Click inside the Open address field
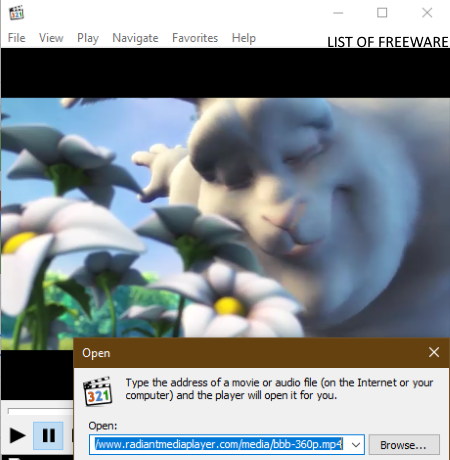The image size is (450, 460). click(x=219, y=445)
